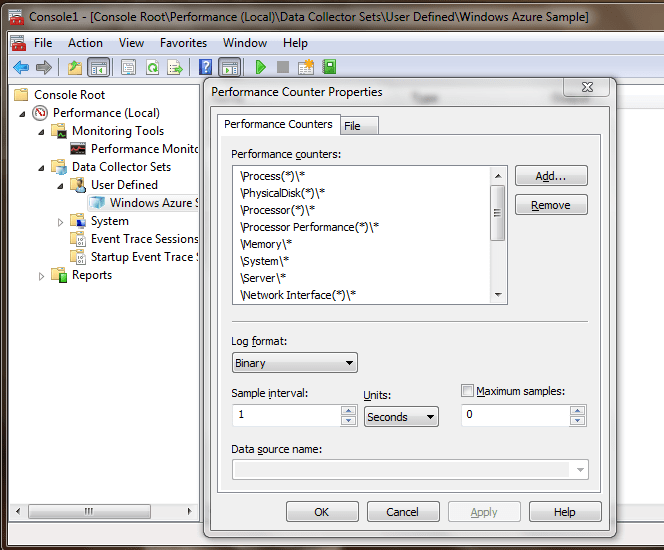Click the MMC icon beside File menu

[18, 43]
